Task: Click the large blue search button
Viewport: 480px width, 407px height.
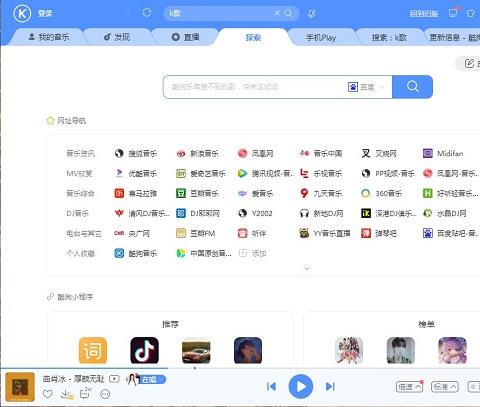Action: 412,87
